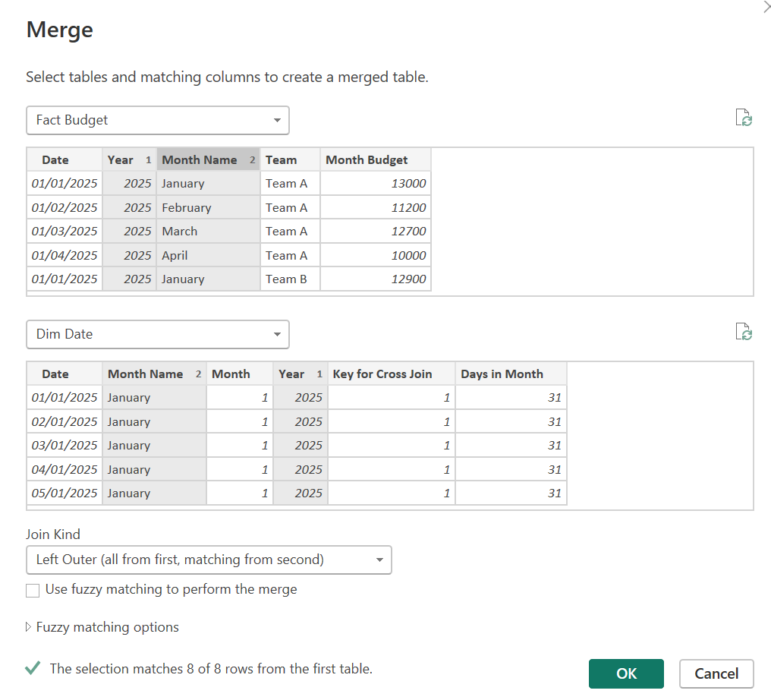Screen dimensions: 771x700
Task: Click the Team B cell
Action: point(290,279)
